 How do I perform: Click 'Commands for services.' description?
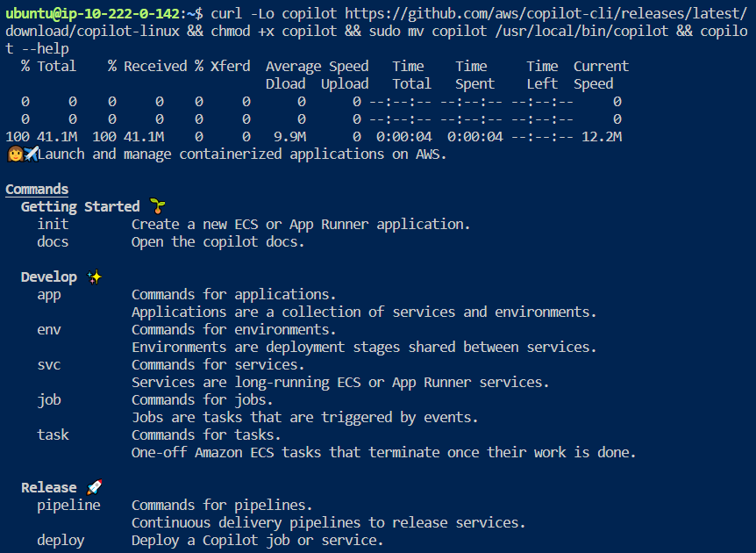pos(218,365)
